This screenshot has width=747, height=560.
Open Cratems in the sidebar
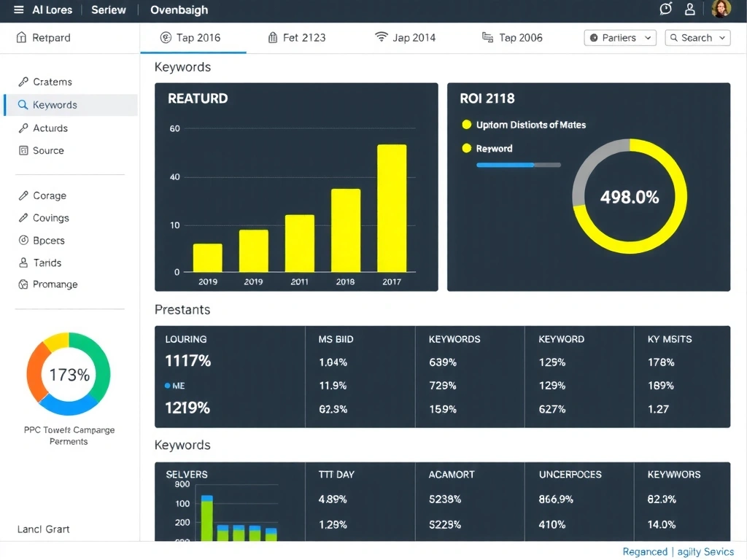click(x=52, y=82)
